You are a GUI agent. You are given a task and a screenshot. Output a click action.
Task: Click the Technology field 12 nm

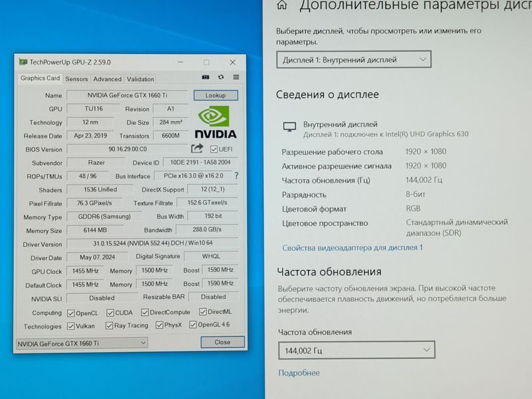[90, 122]
